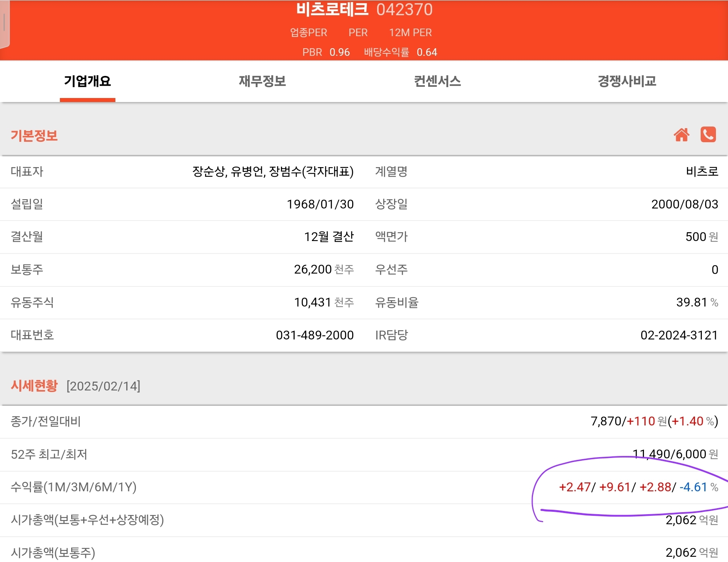Tap the 기본정보 section heading
The width and height of the screenshot is (728, 562).
point(34,136)
